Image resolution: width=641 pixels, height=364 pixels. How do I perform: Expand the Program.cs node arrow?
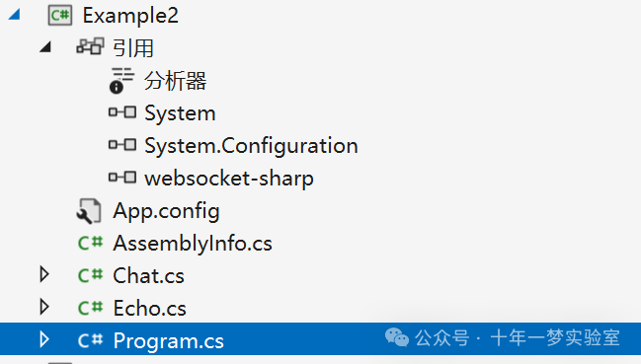pos(44,339)
